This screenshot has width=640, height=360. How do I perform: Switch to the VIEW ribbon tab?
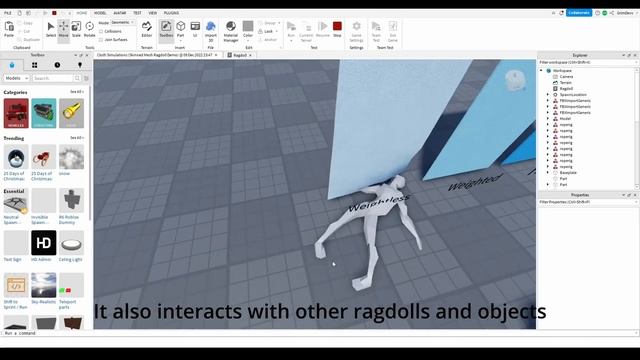point(153,13)
